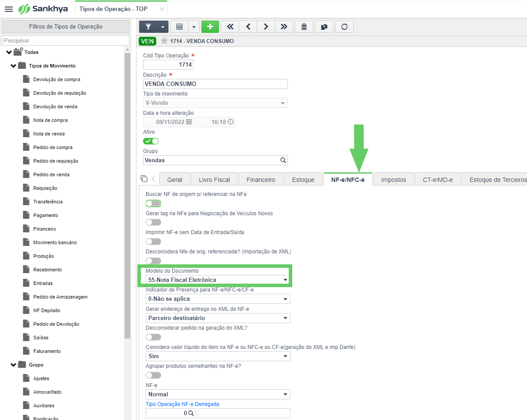Viewport: 527px width, 420px height.
Task: Open the filter button dropdown arrow
Action: [163, 27]
